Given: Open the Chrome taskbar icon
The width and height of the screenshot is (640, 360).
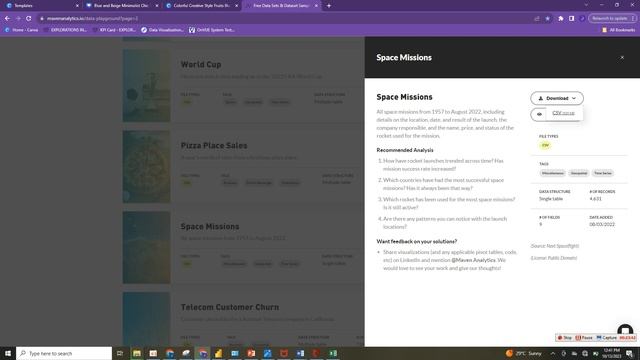Looking at the screenshot, I should point(202,353).
